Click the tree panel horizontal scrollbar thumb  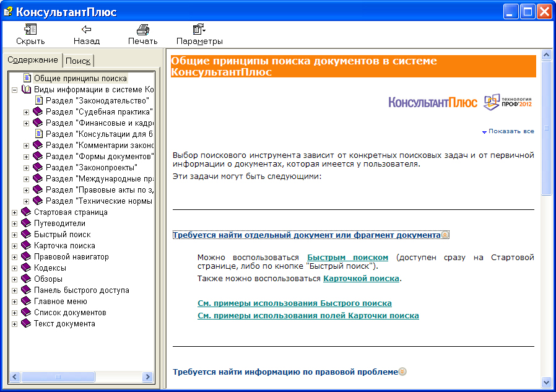pyautogui.click(x=58, y=377)
